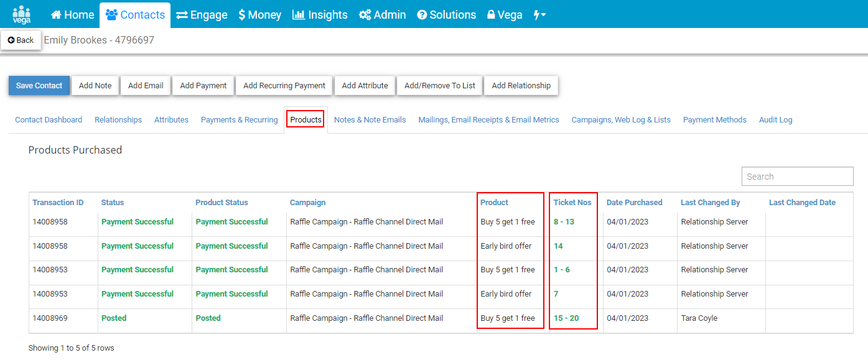Image resolution: width=868 pixels, height=360 pixels.
Task: Go back using the Back button
Action: 21,40
